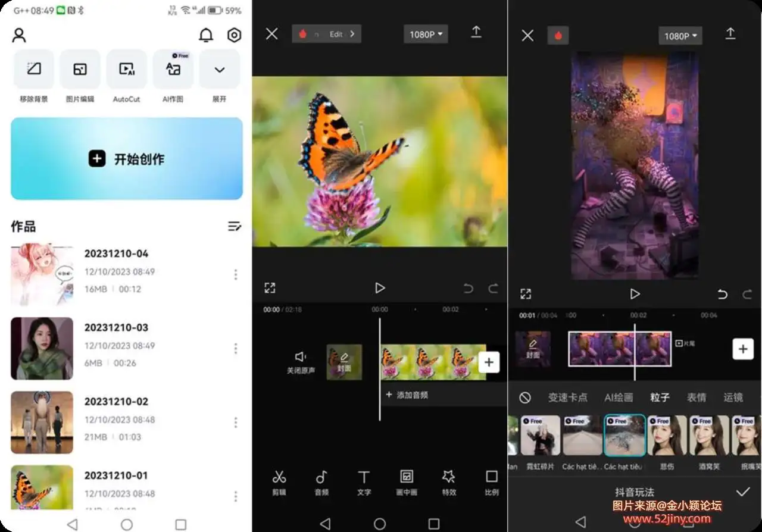
Task: Open the 移除背景 remove background tool
Action: coord(34,70)
